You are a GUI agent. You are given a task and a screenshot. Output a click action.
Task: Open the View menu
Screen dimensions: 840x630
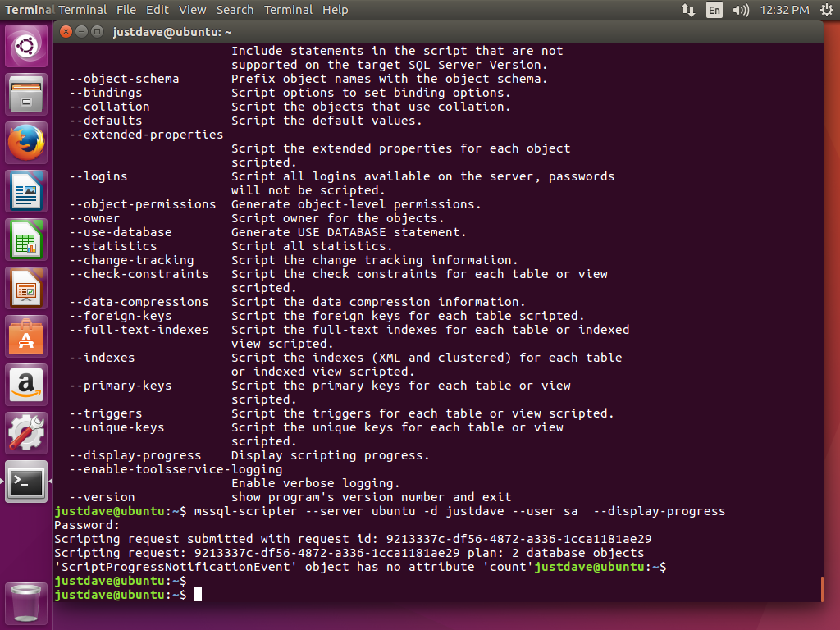click(x=193, y=10)
